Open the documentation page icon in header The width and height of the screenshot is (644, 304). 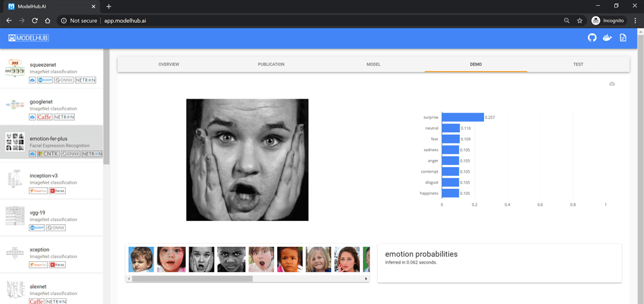pos(623,38)
